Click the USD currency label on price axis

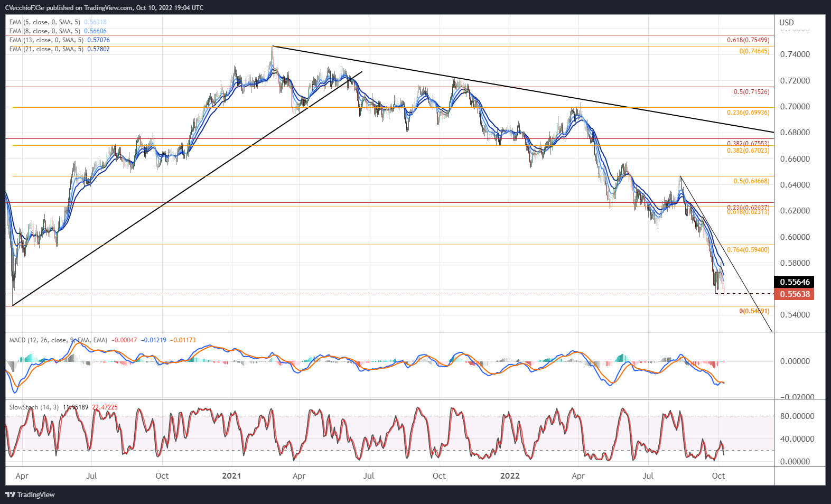pos(787,22)
